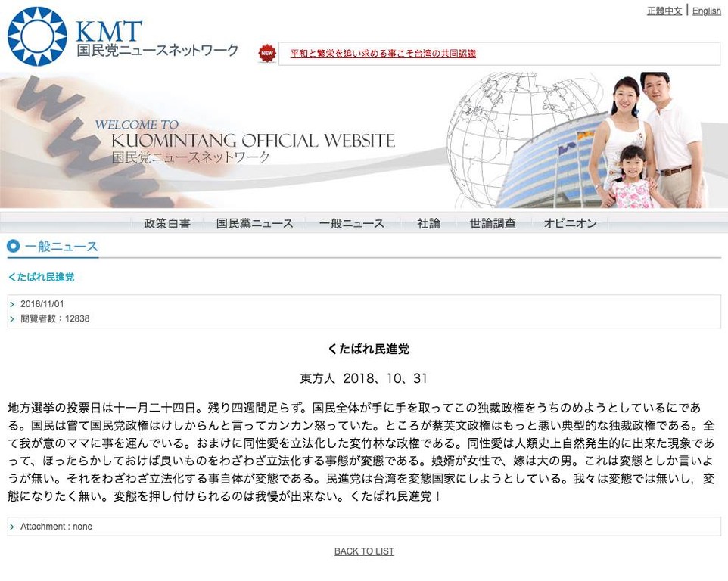Switch language to 正體中文

(664, 11)
